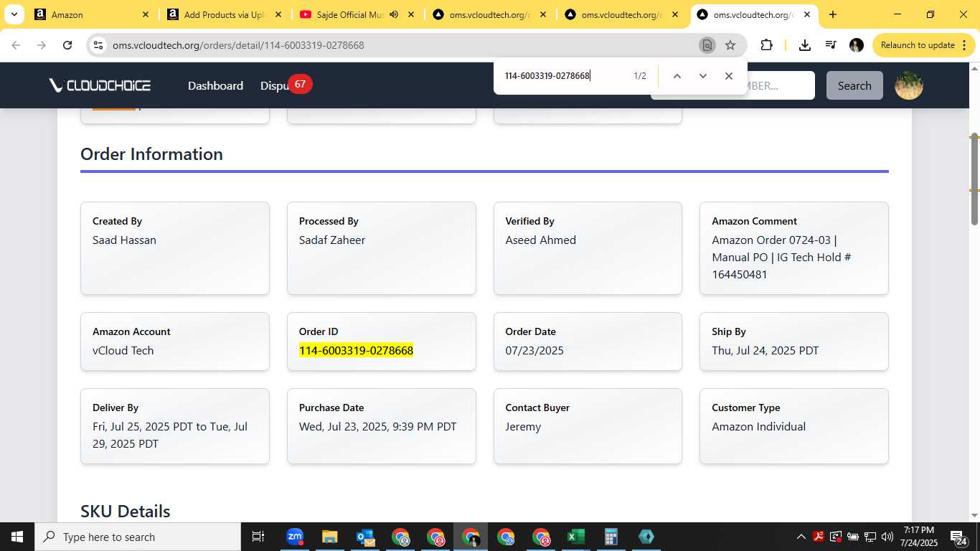
Task: Open Excel from the taskbar
Action: 575,537
